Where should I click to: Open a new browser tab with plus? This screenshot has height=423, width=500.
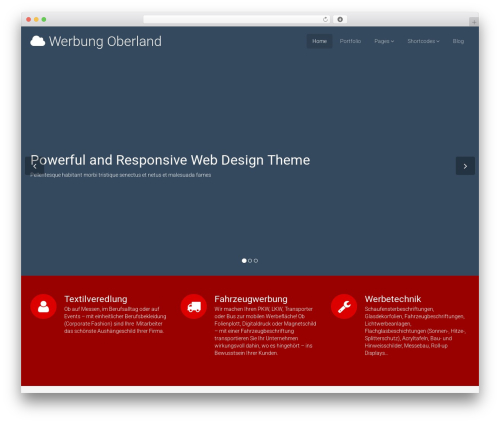[x=474, y=22]
